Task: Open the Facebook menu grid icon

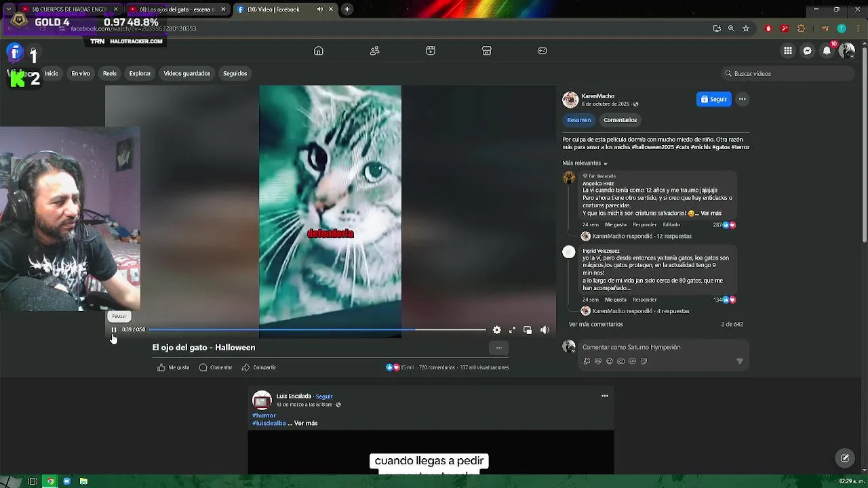Action: (x=788, y=51)
